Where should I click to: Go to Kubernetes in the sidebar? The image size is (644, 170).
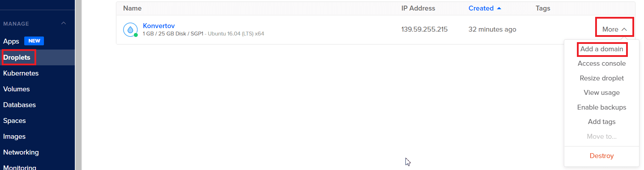coord(21,73)
